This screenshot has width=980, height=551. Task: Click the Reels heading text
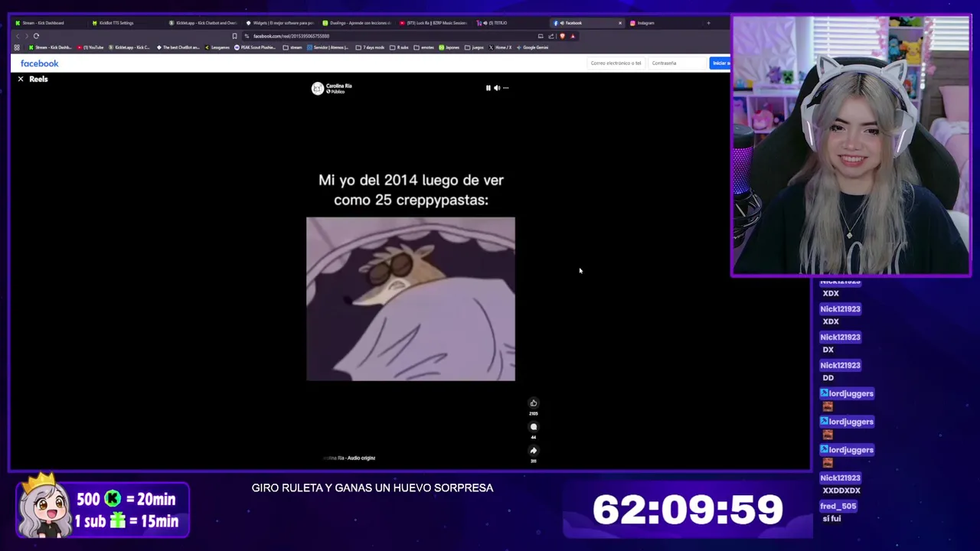38,79
